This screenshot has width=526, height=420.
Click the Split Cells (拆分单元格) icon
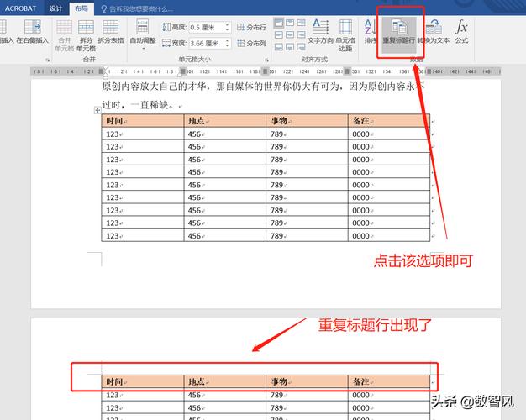[x=86, y=27]
